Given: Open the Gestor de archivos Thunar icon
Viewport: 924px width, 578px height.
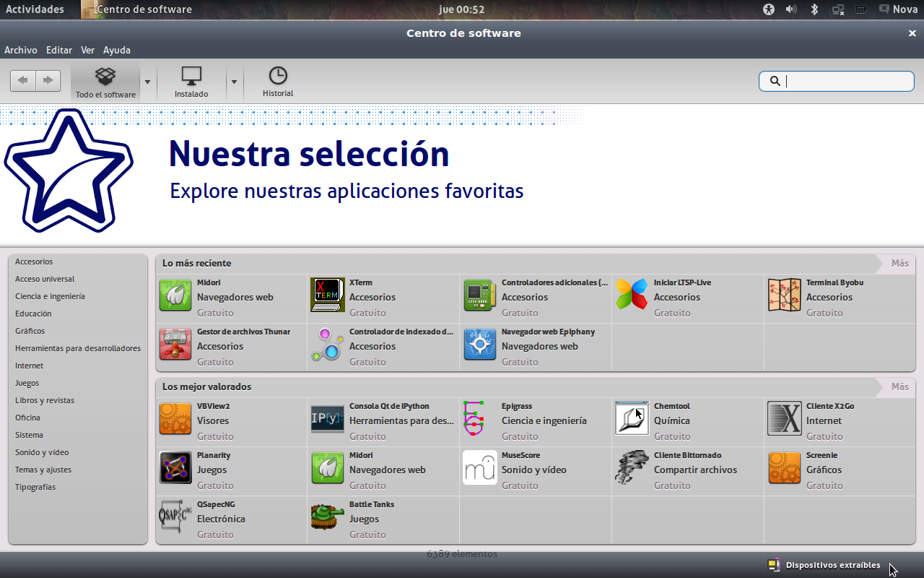Looking at the screenshot, I should [175, 345].
